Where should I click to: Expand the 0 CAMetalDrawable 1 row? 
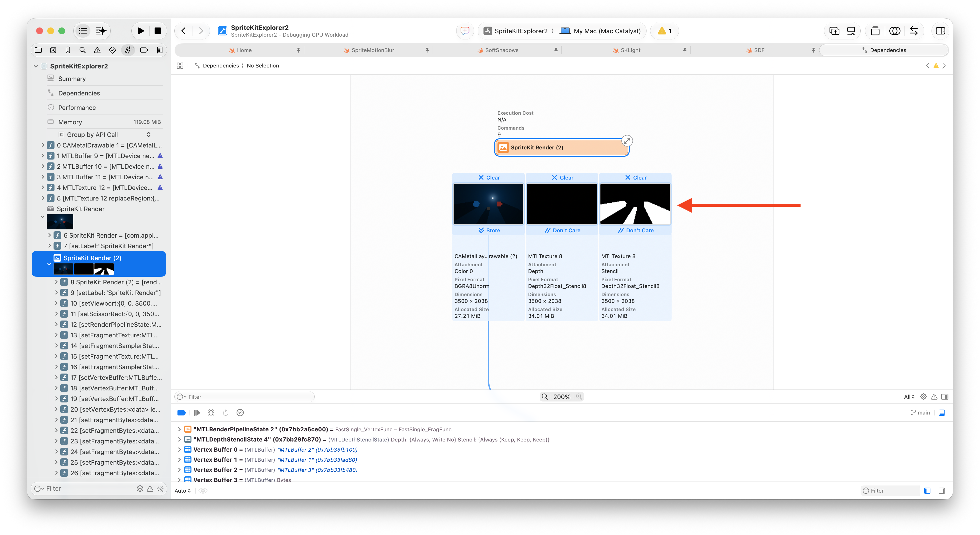point(43,145)
